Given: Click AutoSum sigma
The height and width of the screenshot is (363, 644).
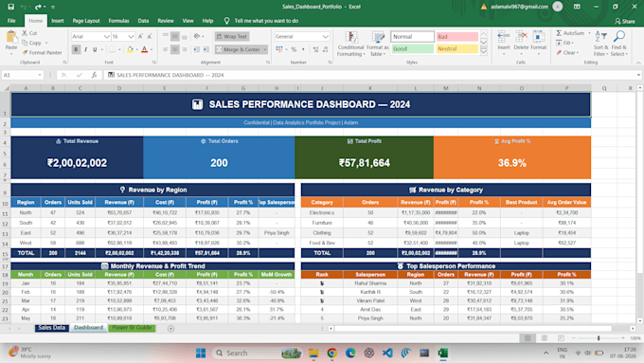Looking at the screenshot, I should click(559, 33).
